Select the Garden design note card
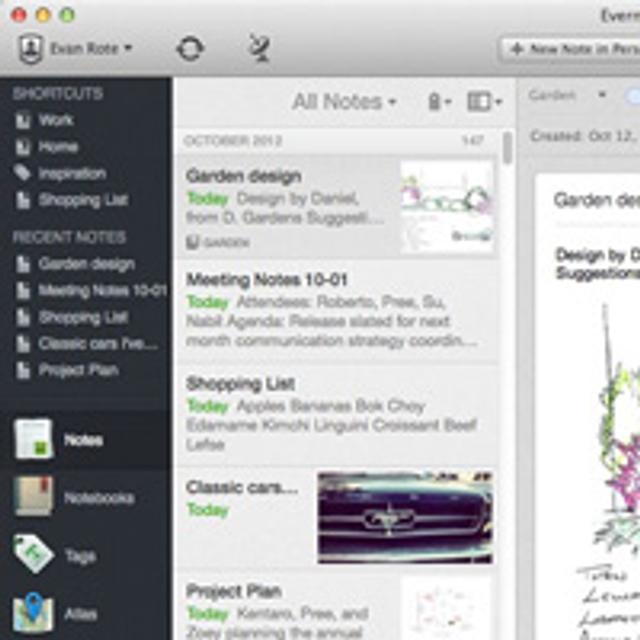 (337, 206)
